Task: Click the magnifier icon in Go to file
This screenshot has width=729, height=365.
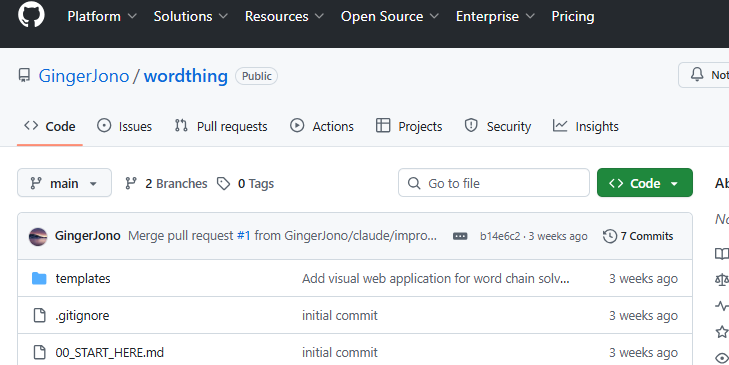Action: (414, 183)
